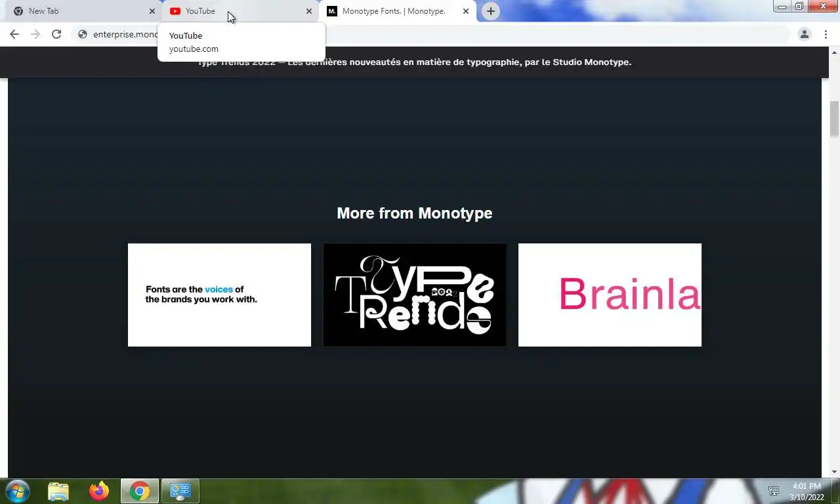The height and width of the screenshot is (504, 840).
Task: Go back to the previous page
Action: [14, 34]
